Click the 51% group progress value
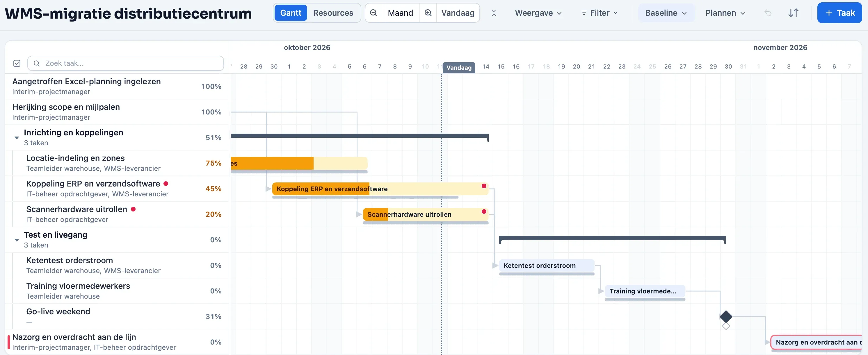 pos(213,138)
